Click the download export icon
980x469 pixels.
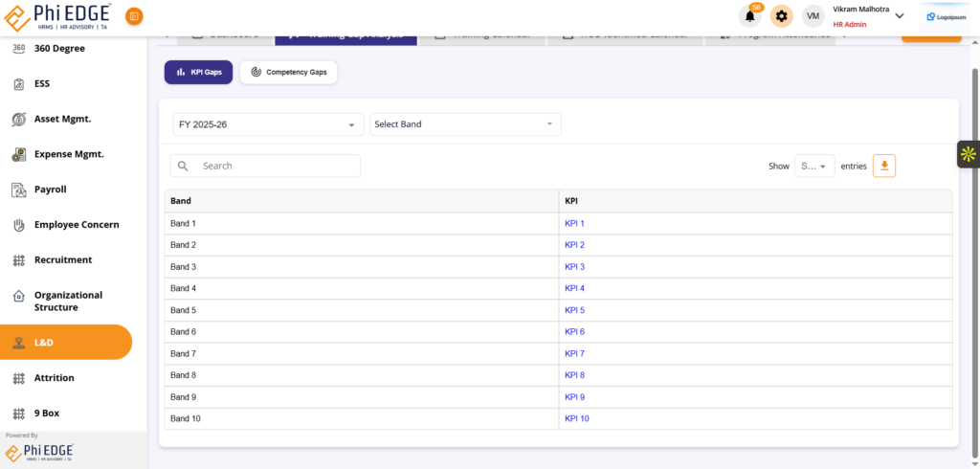click(884, 166)
